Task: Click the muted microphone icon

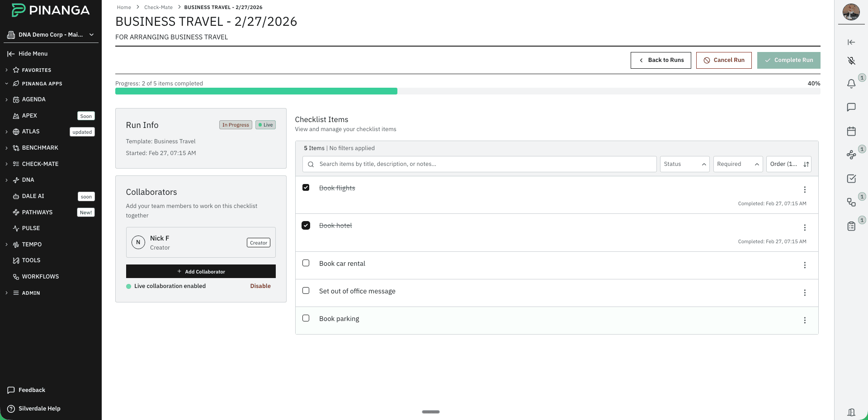Action: click(851, 61)
